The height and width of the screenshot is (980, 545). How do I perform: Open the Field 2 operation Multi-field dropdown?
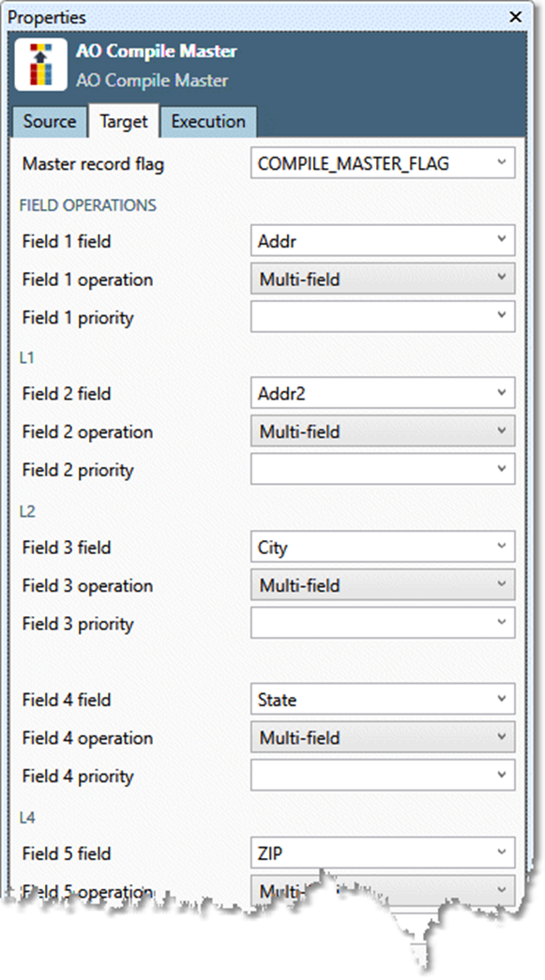(x=383, y=431)
